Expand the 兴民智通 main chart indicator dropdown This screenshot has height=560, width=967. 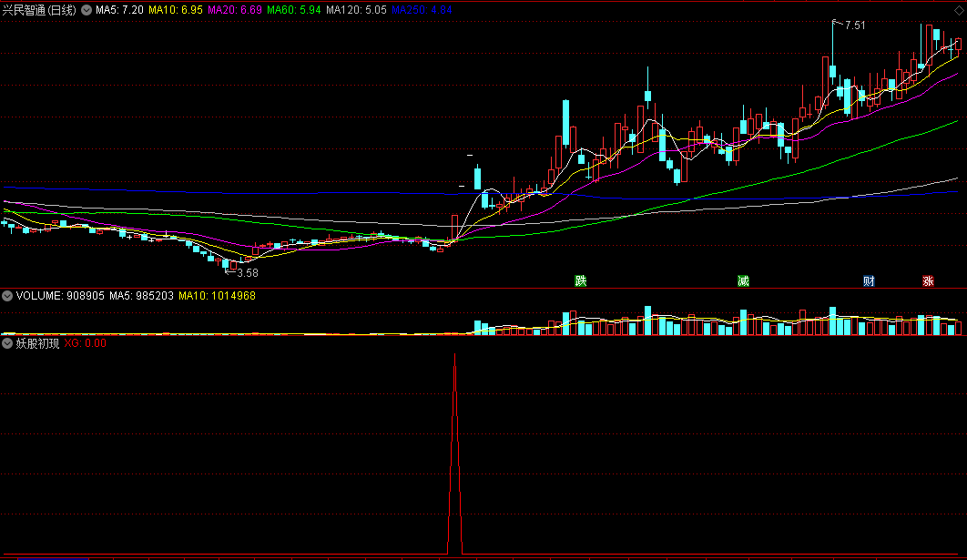pos(87,10)
